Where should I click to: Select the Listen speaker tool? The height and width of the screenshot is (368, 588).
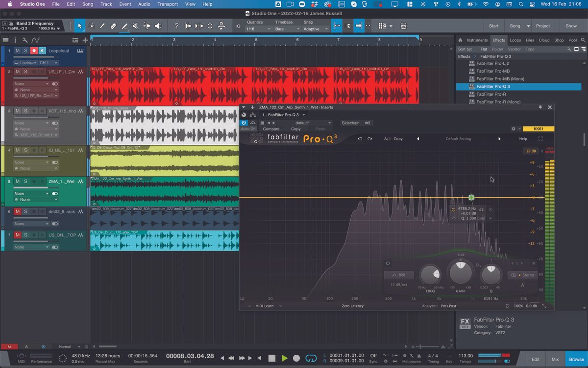158,26
